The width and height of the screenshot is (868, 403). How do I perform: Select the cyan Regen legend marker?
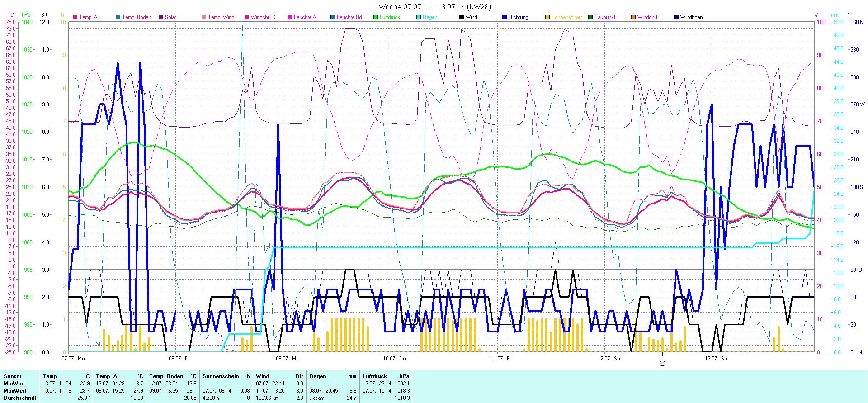(419, 17)
